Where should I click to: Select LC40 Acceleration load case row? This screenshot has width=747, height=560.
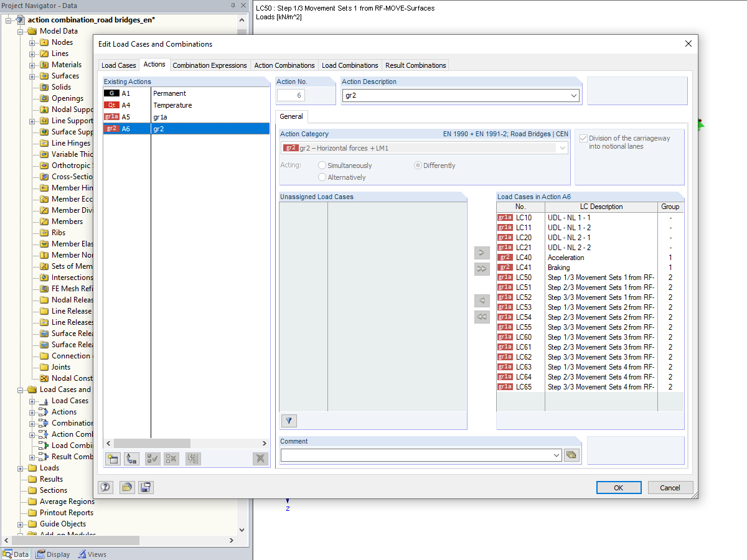click(590, 258)
